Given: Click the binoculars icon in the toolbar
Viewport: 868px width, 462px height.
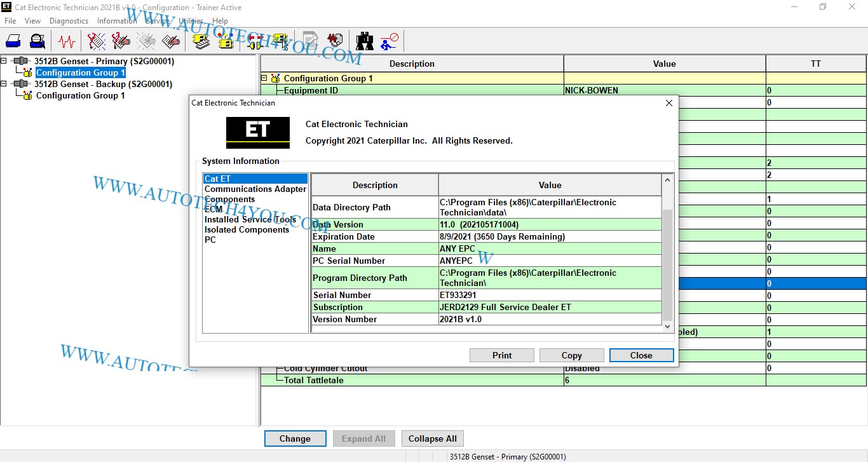Looking at the screenshot, I should pos(365,41).
